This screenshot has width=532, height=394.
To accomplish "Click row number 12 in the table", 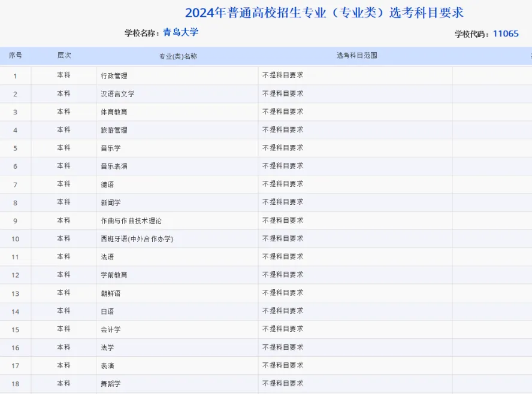I will pyautogui.click(x=15, y=275).
